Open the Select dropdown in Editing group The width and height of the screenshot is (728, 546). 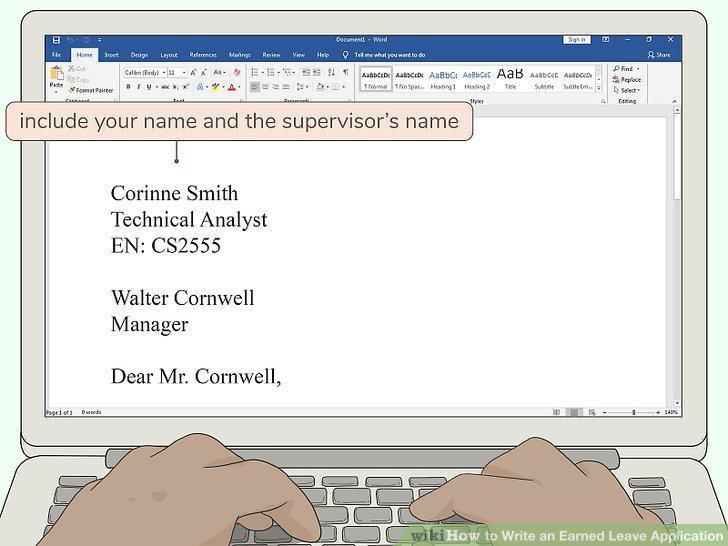(x=626, y=90)
